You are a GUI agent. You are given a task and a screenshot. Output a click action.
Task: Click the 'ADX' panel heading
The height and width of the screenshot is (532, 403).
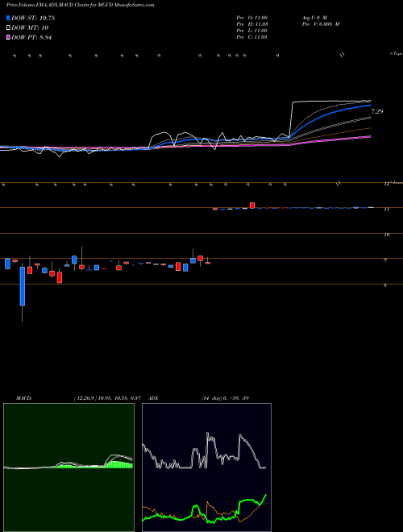pyautogui.click(x=154, y=398)
